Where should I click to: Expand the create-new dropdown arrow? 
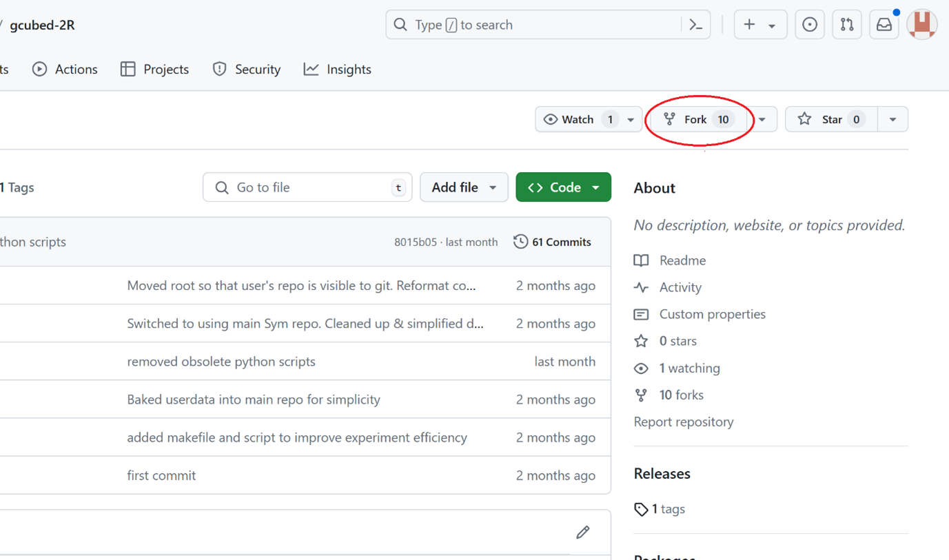tap(772, 25)
